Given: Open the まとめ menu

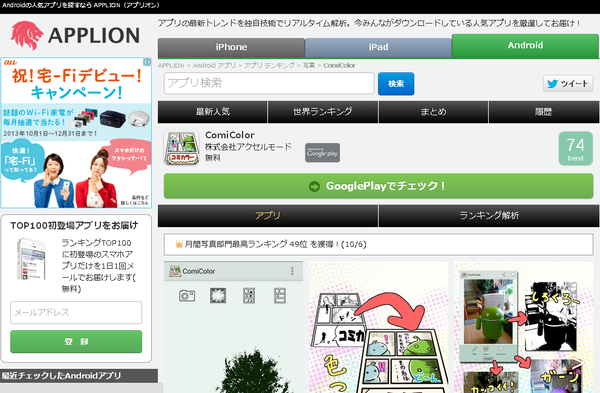Looking at the screenshot, I should tap(433, 112).
